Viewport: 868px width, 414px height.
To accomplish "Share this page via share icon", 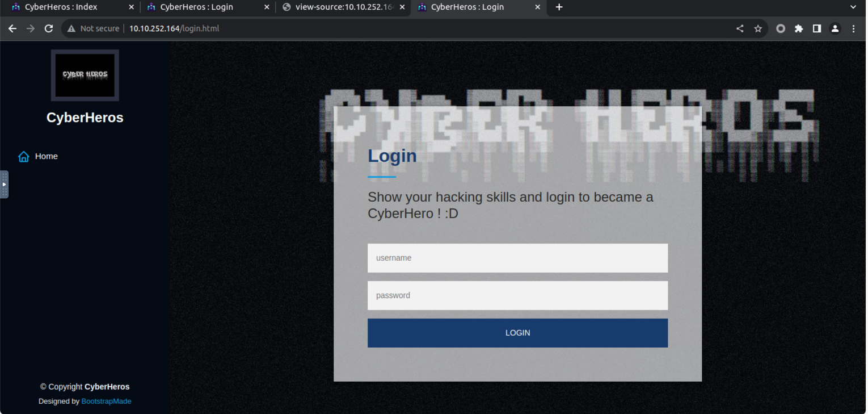I will pyautogui.click(x=740, y=28).
